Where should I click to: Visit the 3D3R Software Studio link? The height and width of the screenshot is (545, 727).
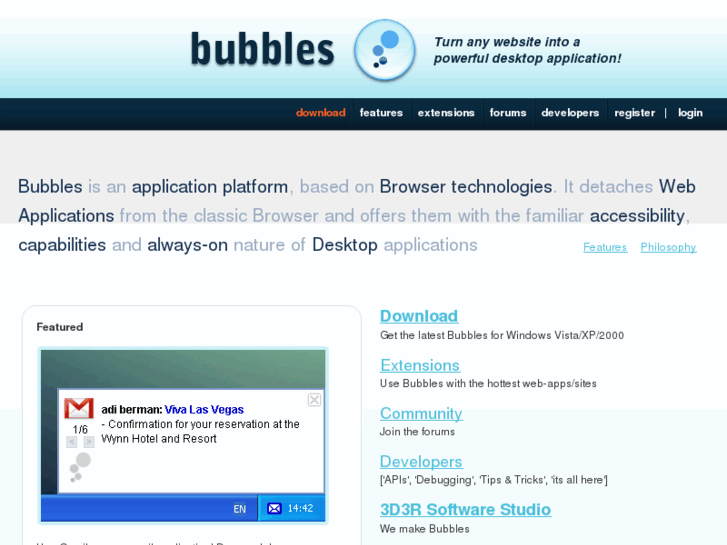click(466, 509)
